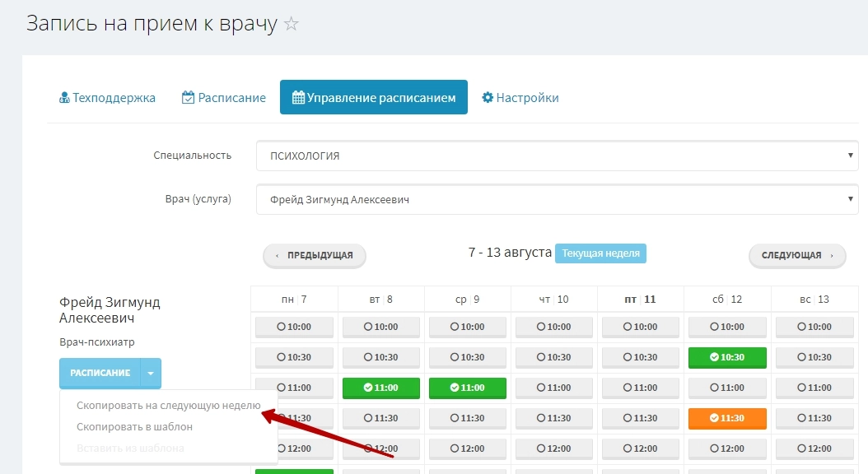Click the checkmark on Wednesday's green 11:00 slot

[454, 388]
